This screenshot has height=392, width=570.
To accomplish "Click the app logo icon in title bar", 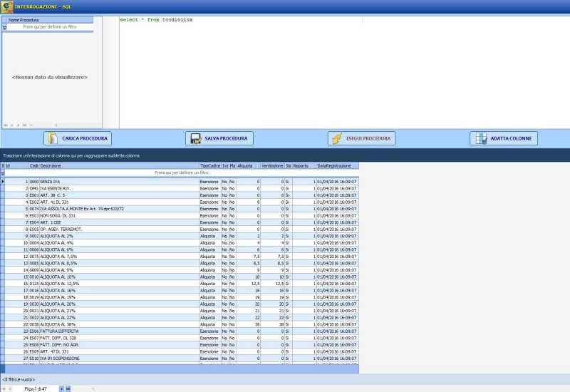I will (x=6, y=6).
